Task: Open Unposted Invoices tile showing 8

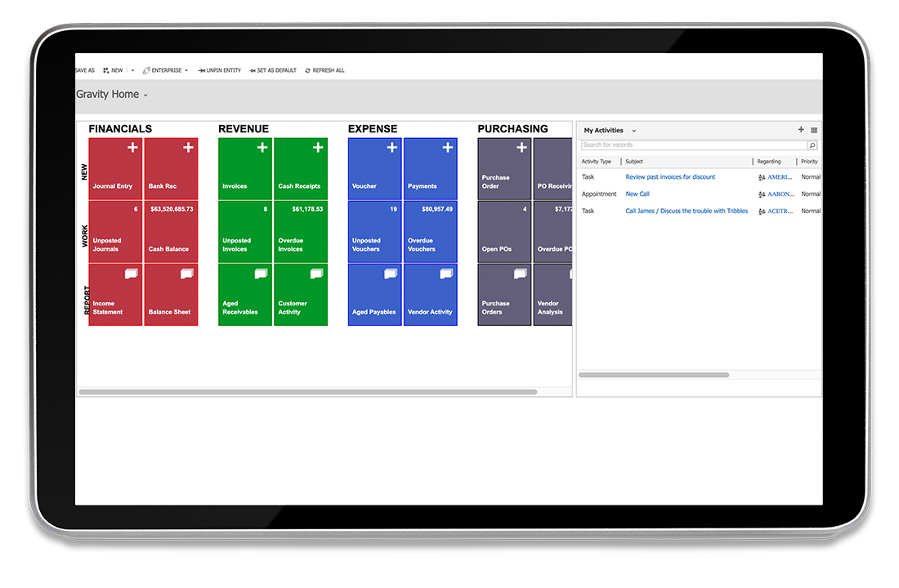Action: pos(245,232)
